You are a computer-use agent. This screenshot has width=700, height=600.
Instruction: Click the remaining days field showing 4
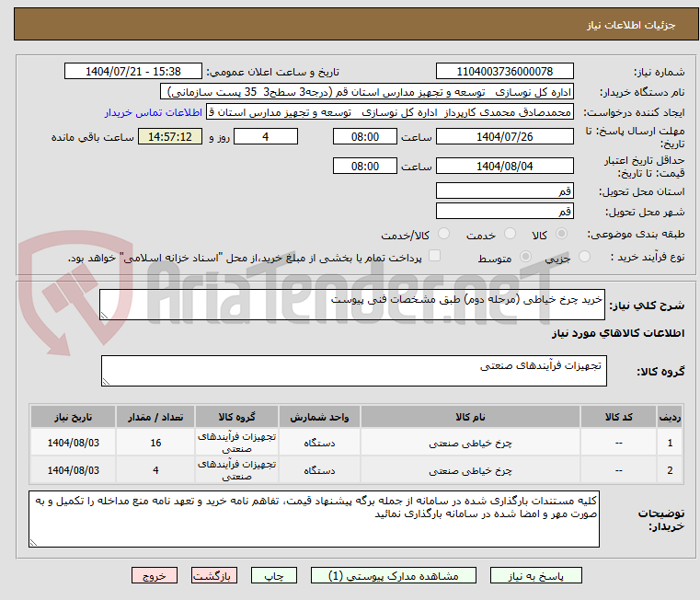pyautogui.click(x=266, y=137)
